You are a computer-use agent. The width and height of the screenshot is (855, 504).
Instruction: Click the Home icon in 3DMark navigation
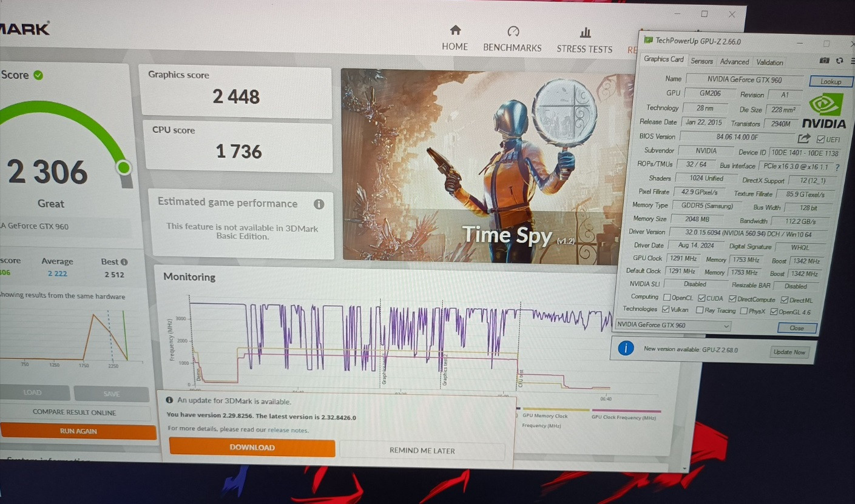[455, 30]
